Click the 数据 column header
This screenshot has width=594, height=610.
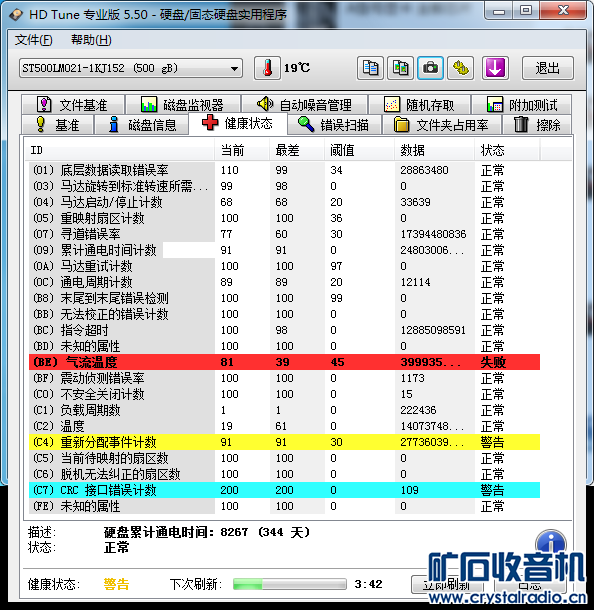coord(435,150)
